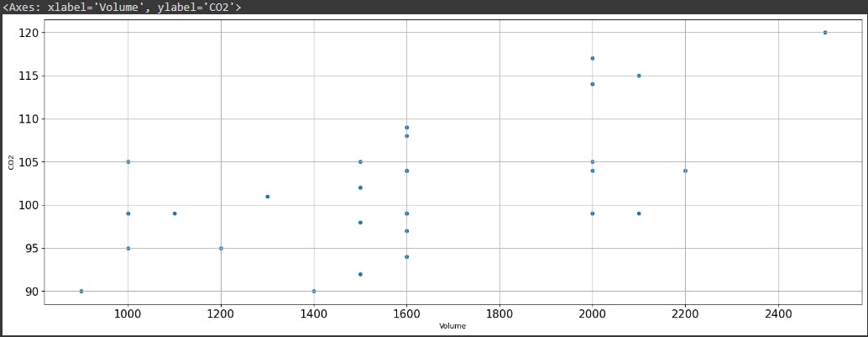Click the point at Volume 900, CO2 90
868x337 pixels.
pyautogui.click(x=81, y=292)
